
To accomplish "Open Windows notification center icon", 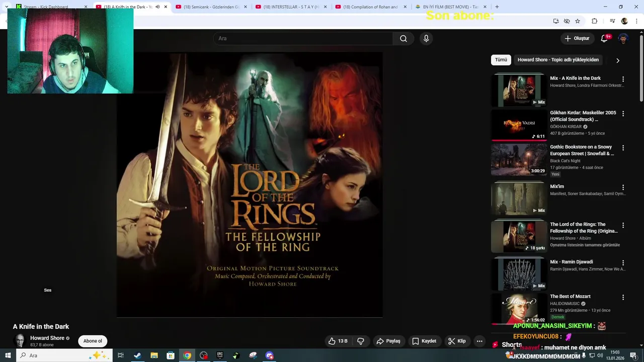I will 633,355.
